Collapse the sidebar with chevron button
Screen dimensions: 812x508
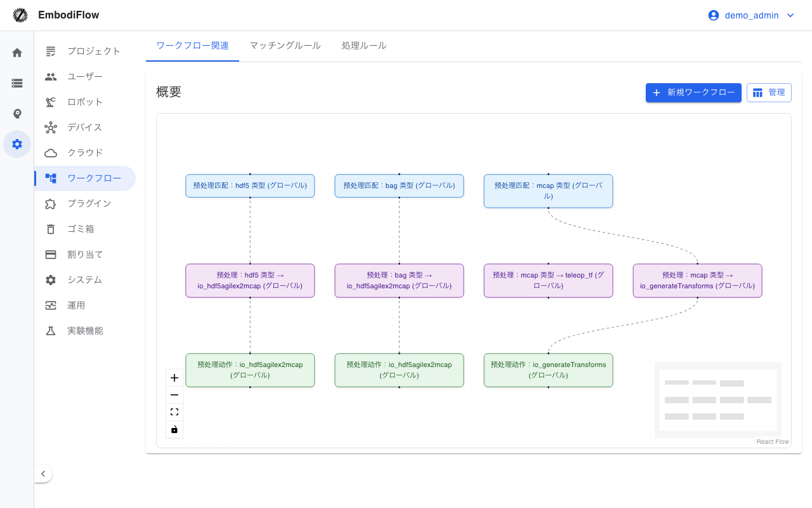point(43,474)
